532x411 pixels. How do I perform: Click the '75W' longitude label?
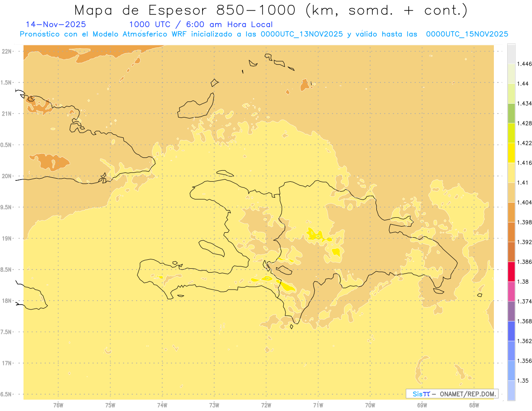point(110,405)
